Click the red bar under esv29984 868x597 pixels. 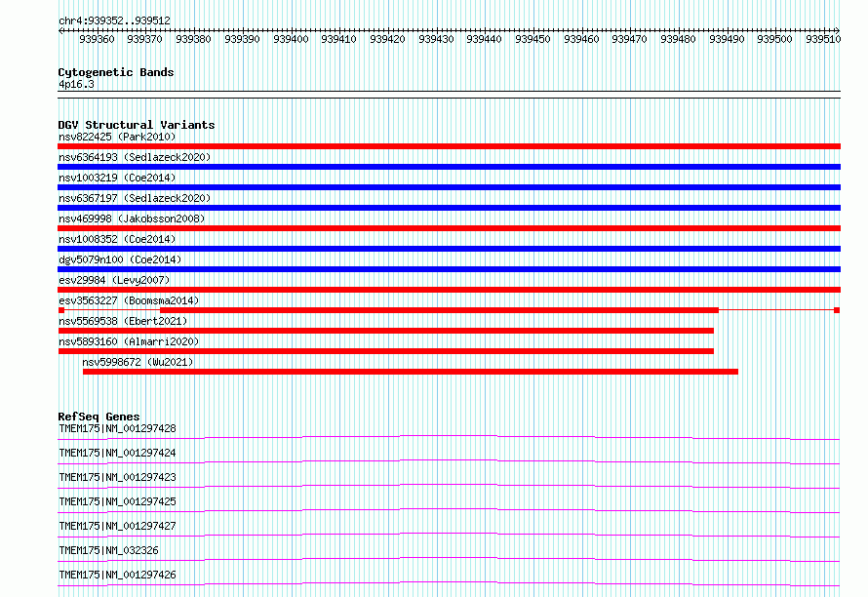(x=449, y=290)
